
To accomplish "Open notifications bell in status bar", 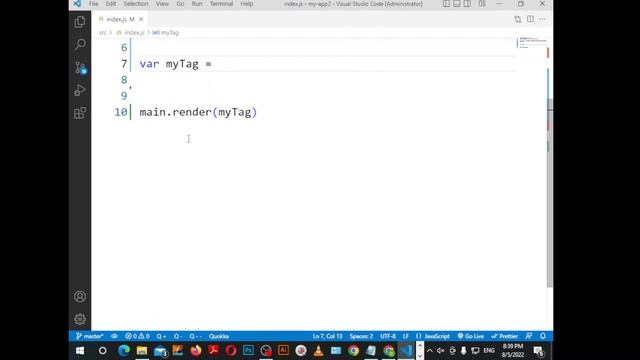I will click(543, 336).
